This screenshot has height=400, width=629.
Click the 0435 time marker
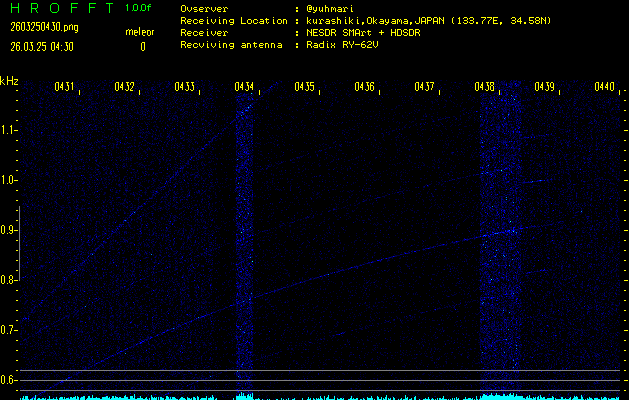(x=304, y=87)
